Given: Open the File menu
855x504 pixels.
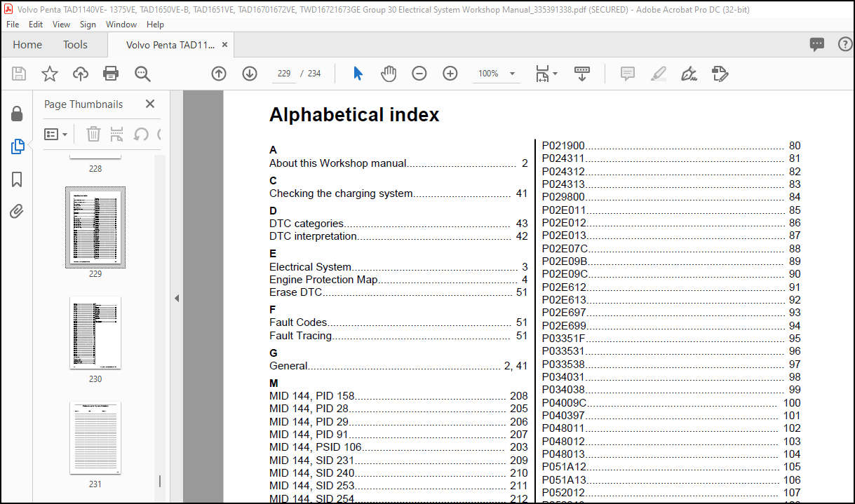Looking at the screenshot, I should point(13,24).
